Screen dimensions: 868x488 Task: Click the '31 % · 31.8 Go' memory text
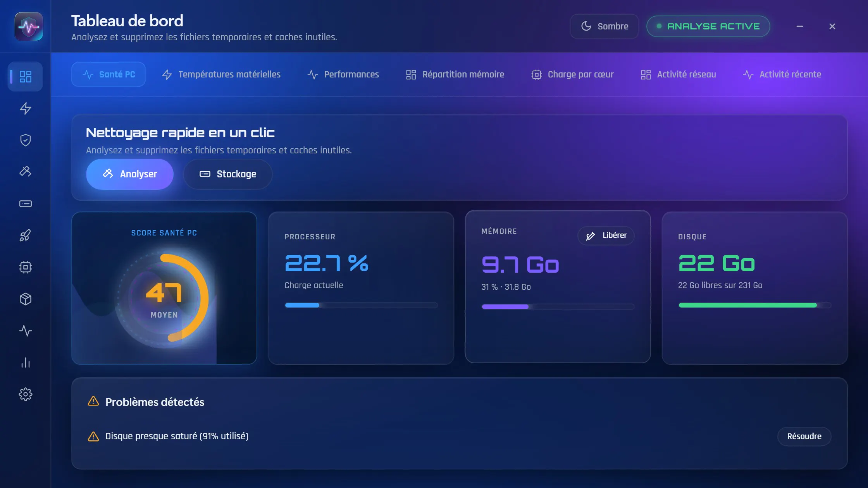pos(506,287)
